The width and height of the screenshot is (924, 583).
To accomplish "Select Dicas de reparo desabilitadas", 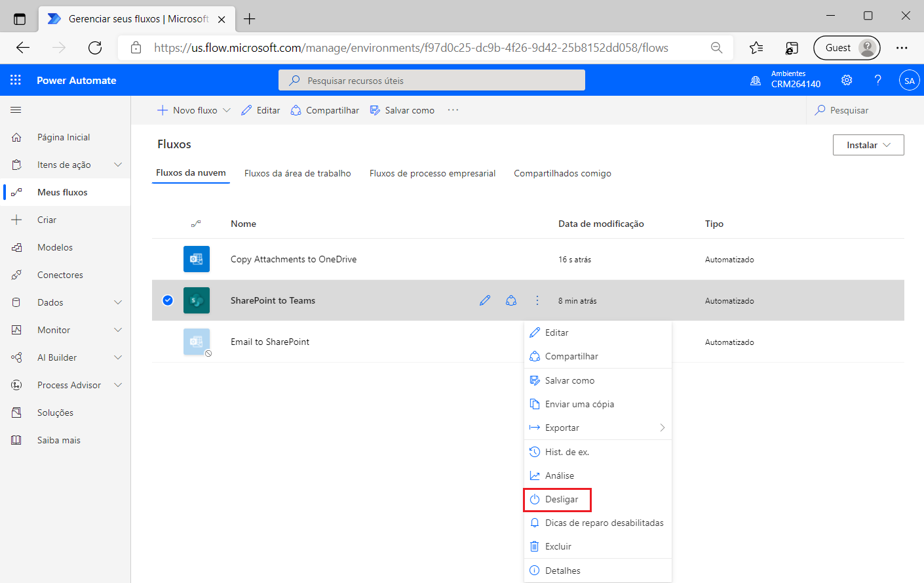I will click(x=598, y=523).
